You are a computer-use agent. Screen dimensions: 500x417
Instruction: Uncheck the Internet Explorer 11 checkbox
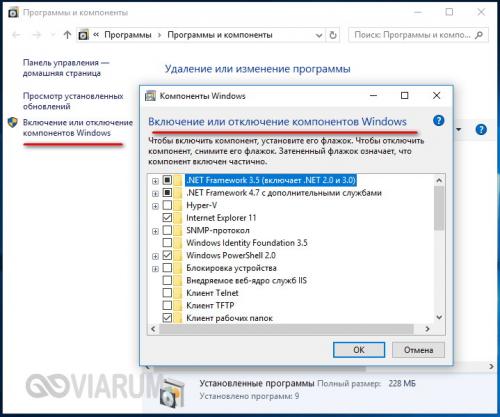(x=167, y=218)
